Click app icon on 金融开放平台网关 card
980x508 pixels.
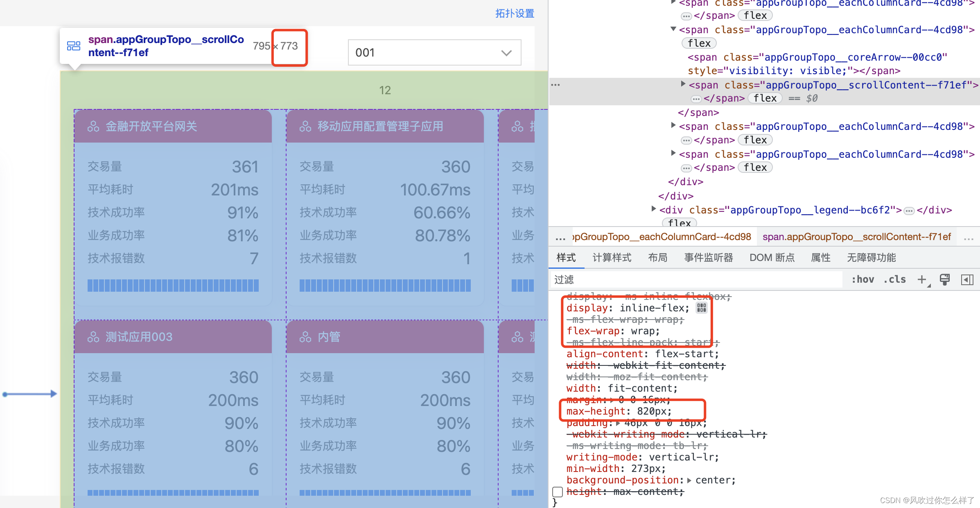[x=93, y=126]
